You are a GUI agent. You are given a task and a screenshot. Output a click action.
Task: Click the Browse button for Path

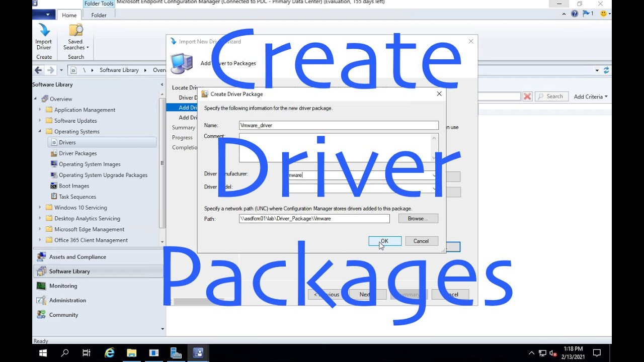(418, 219)
